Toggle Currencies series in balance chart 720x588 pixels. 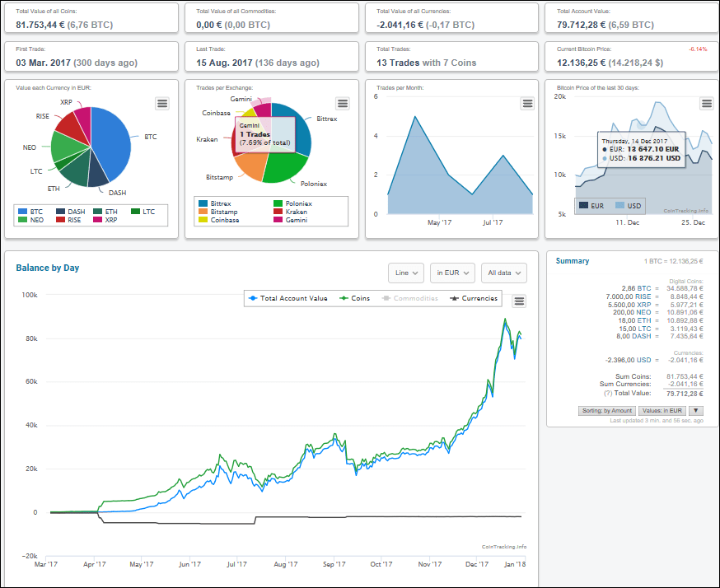click(x=474, y=298)
